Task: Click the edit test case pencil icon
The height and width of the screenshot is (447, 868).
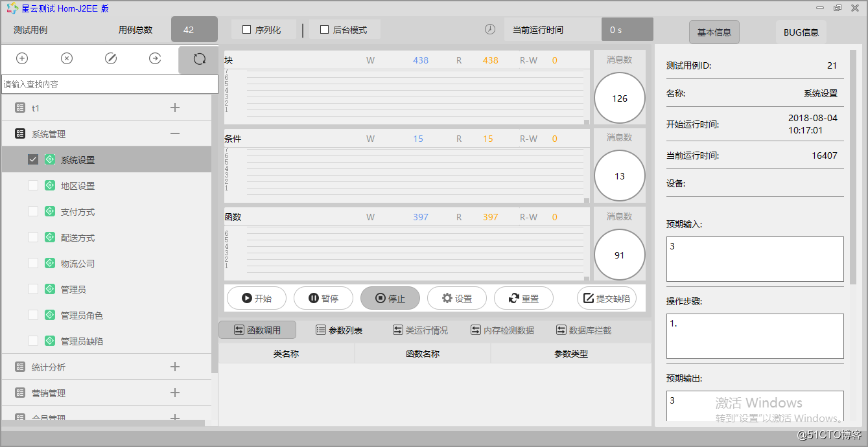Action: pos(111,58)
